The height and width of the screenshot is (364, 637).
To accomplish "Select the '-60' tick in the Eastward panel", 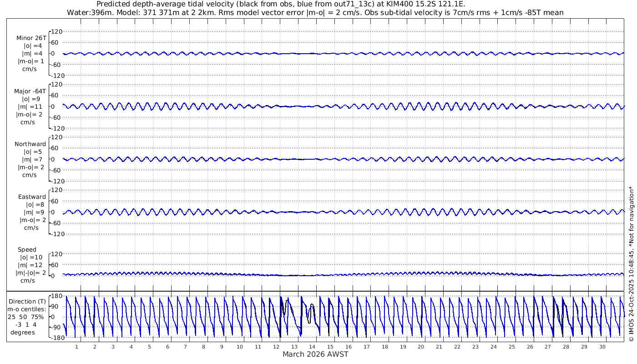I will coord(57,223).
